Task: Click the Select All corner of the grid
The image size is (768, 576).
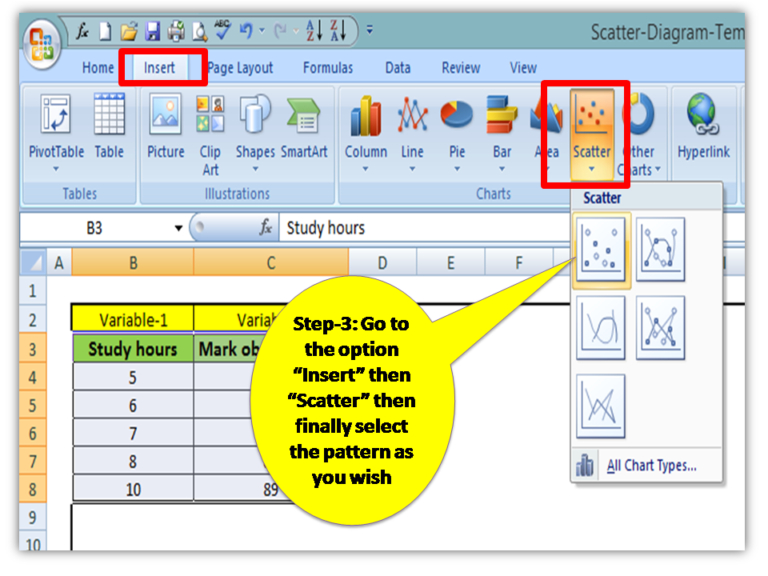Action: (34, 263)
